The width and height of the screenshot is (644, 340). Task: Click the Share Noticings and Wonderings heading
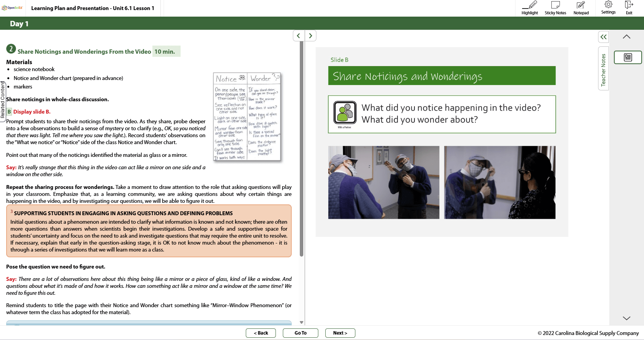click(x=84, y=52)
